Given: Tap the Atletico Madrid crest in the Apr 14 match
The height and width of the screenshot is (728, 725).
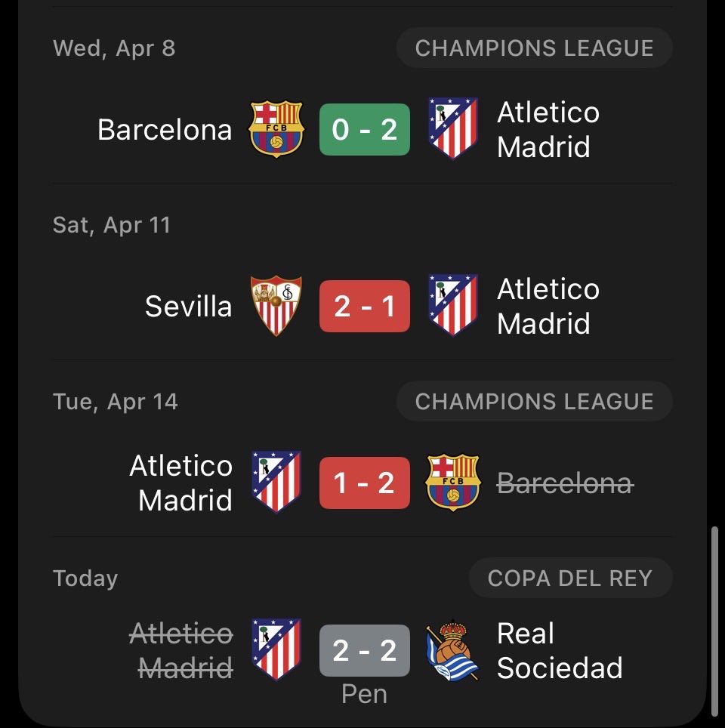Looking at the screenshot, I should point(276,482).
